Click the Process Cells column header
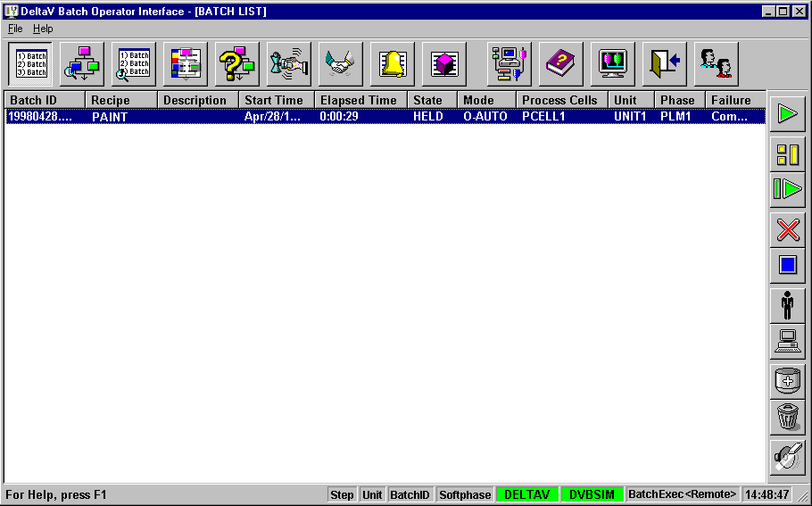This screenshot has height=506, width=812. pyautogui.click(x=562, y=100)
